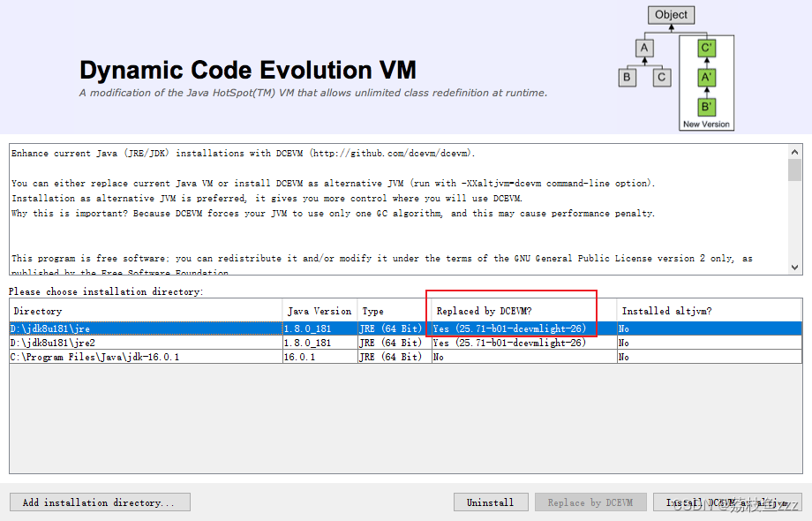Click Java version 1.8.0_181 in jre2 row
This screenshot has width=812, height=521.
pyautogui.click(x=320, y=343)
